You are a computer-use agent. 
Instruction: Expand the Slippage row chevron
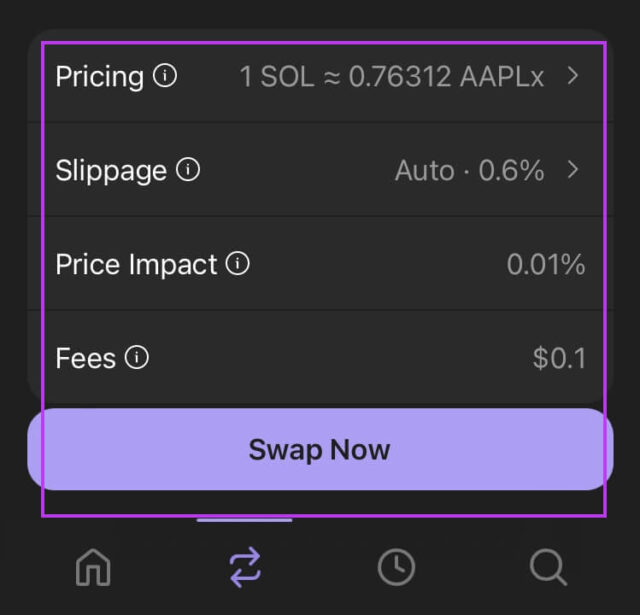pos(573,170)
